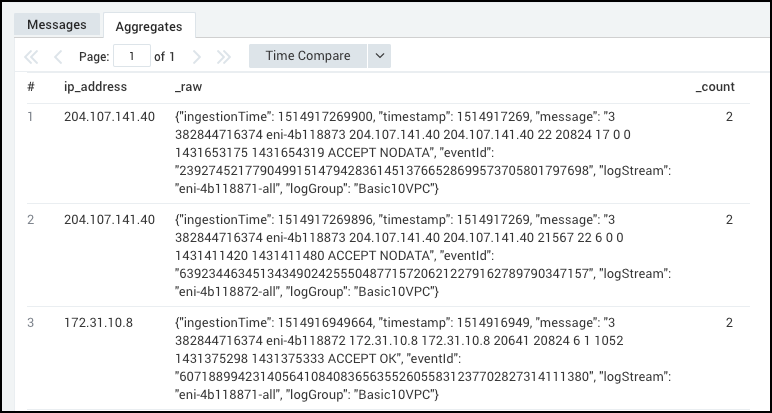Click the raw log ending ACCEPT OK
This screenshot has width=772, height=413.
420,358
